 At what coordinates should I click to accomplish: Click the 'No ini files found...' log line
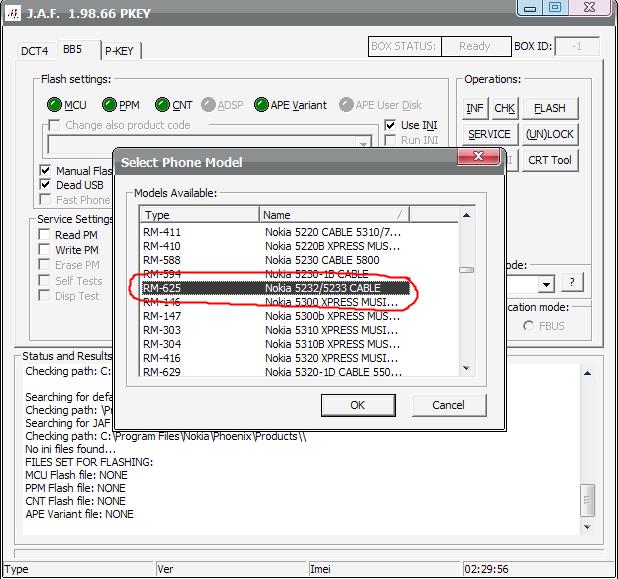point(71,449)
